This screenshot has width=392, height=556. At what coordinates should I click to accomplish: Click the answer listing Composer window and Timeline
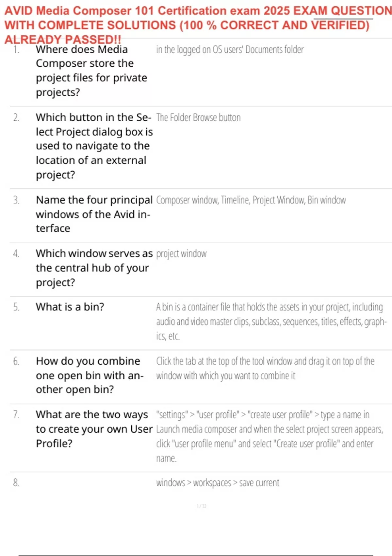(251, 200)
